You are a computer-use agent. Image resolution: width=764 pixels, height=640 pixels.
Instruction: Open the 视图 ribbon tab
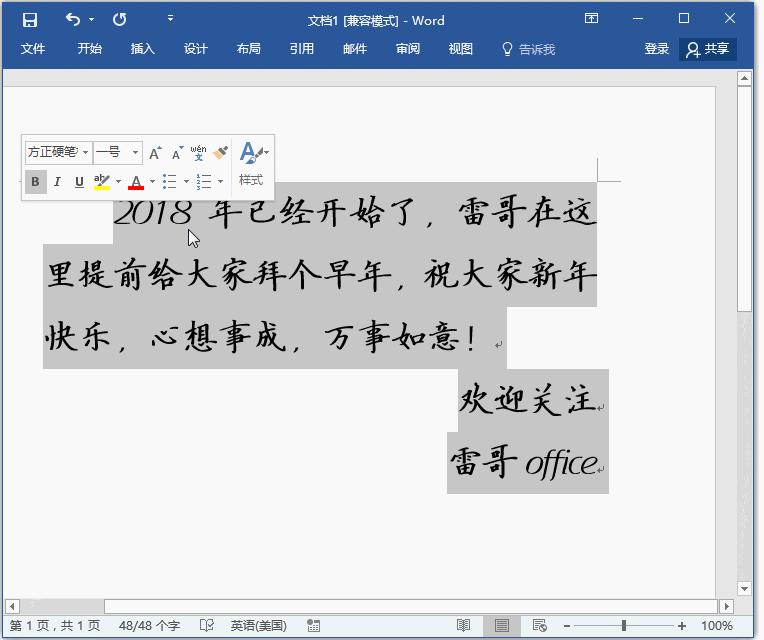(460, 49)
